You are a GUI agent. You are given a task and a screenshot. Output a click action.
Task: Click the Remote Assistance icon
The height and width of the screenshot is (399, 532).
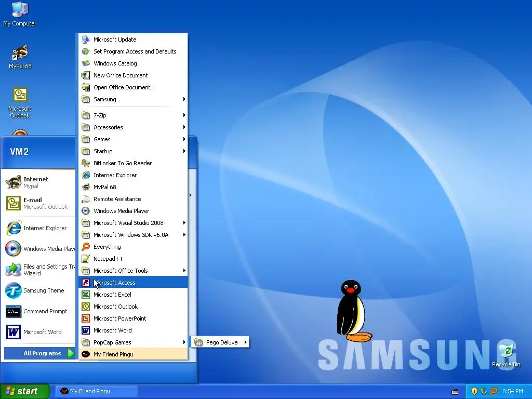click(x=86, y=199)
